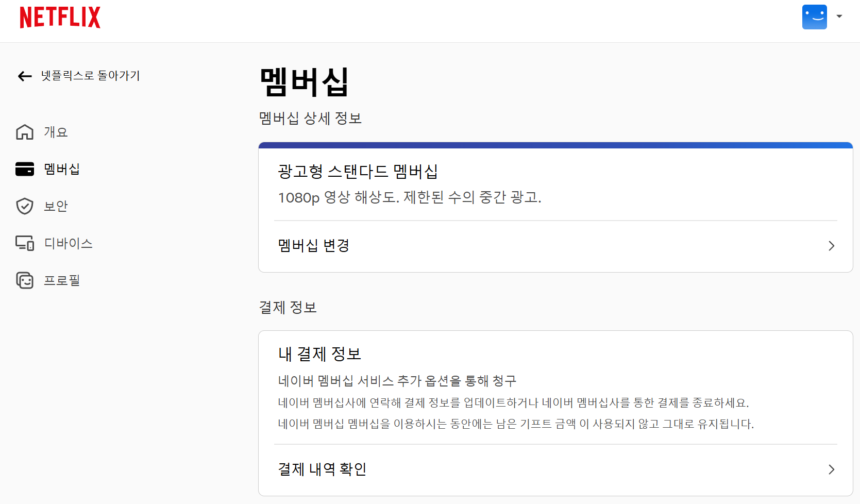Image resolution: width=860 pixels, height=504 pixels.
Task: Click the large 멤버십 page heading
Action: [304, 82]
